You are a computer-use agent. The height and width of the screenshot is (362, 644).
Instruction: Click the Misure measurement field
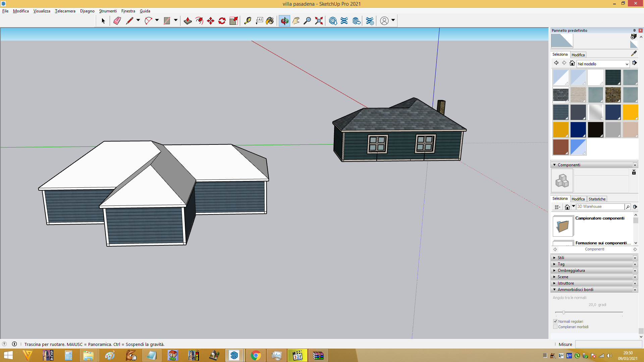pos(608,344)
